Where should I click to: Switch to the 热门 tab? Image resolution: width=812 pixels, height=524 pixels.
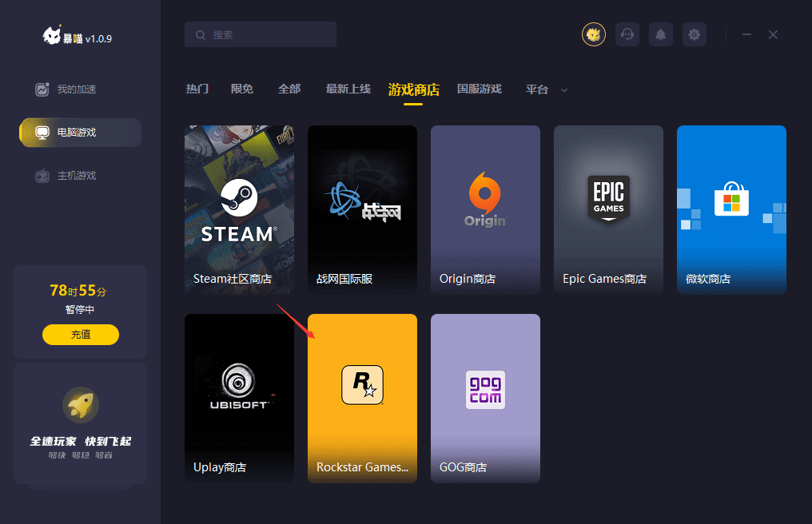tap(197, 89)
